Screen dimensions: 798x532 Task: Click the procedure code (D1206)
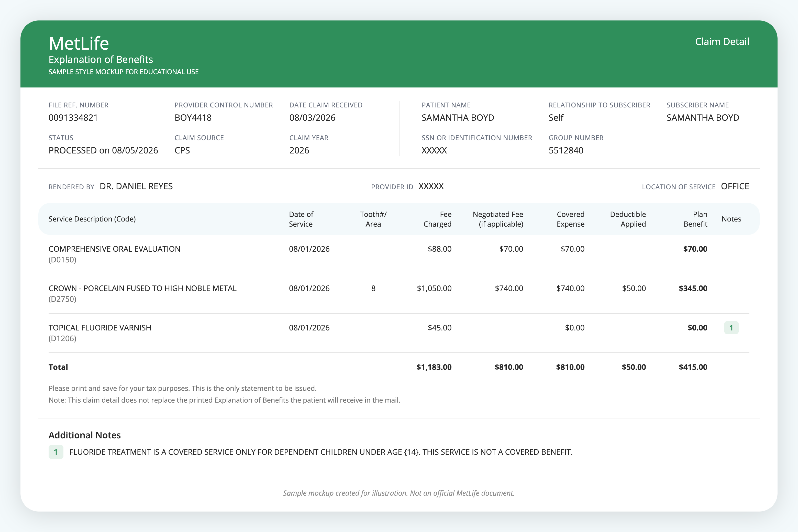coord(62,338)
